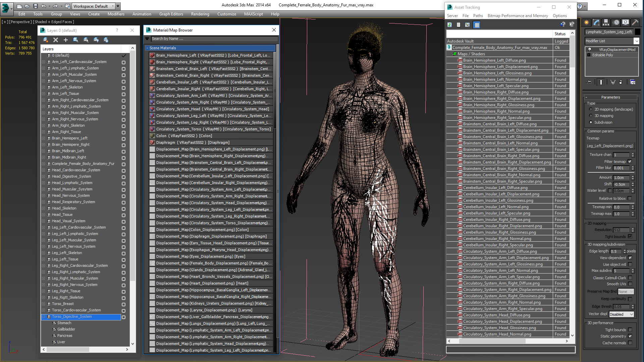Image resolution: width=644 pixels, height=362 pixels.
Task: Select Circulatory_System_Head material entry
Action: click(x=213, y=109)
